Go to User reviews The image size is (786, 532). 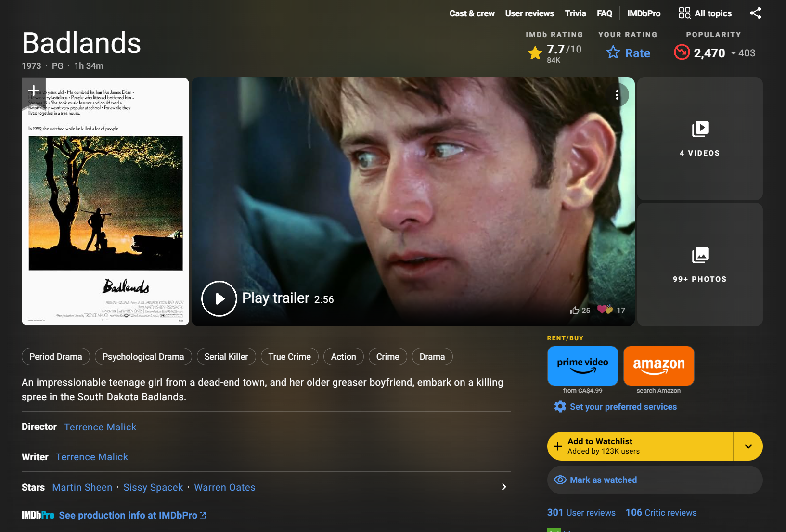tap(529, 13)
